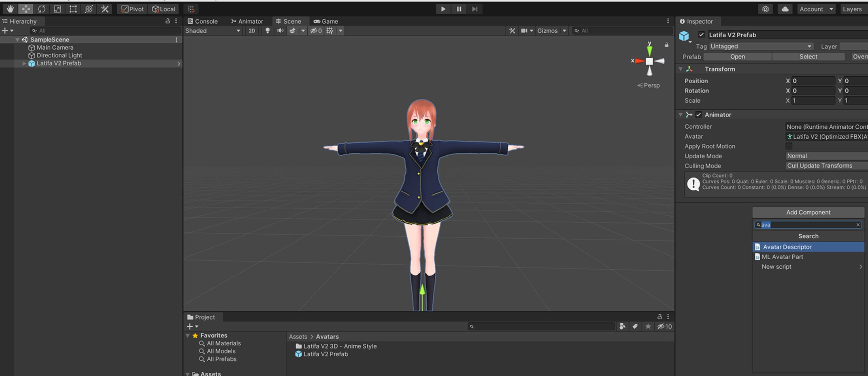Collapse the SampleScene tree
This screenshot has width=868, height=376.
point(17,39)
